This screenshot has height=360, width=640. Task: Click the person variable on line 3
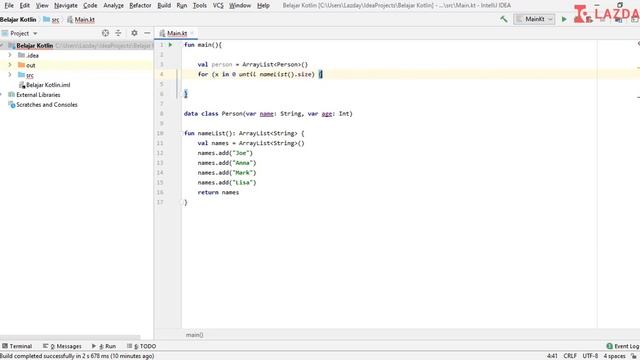point(222,64)
